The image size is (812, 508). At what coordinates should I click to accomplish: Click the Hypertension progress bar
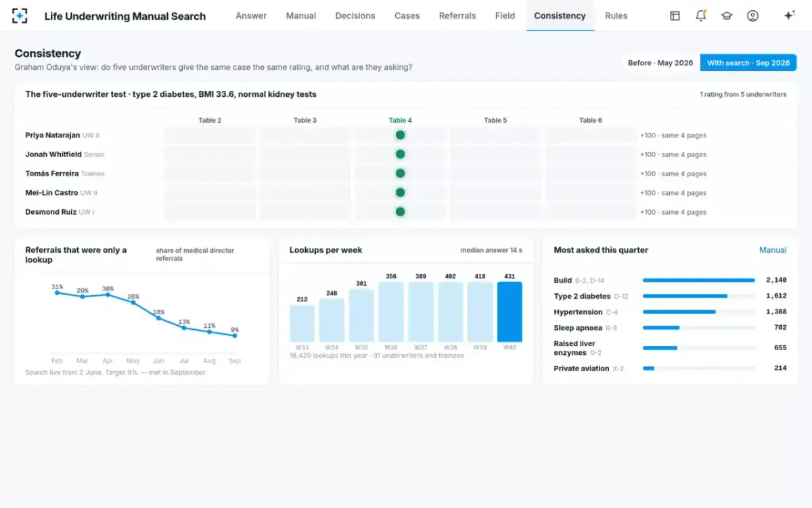click(x=699, y=312)
